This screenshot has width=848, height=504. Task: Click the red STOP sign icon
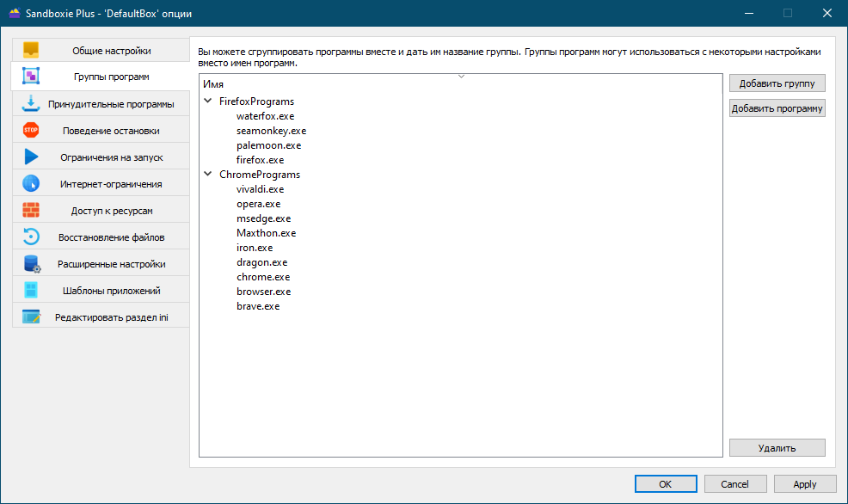31,130
